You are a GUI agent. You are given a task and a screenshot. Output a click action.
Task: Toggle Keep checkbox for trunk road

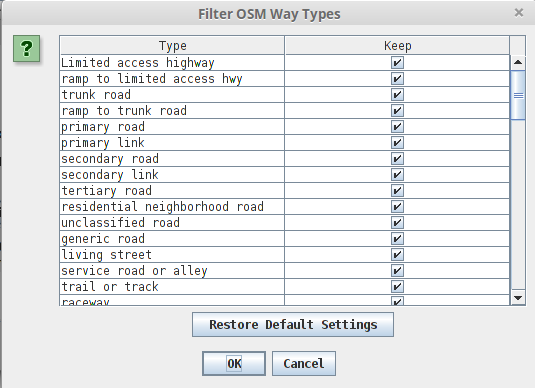pos(397,95)
